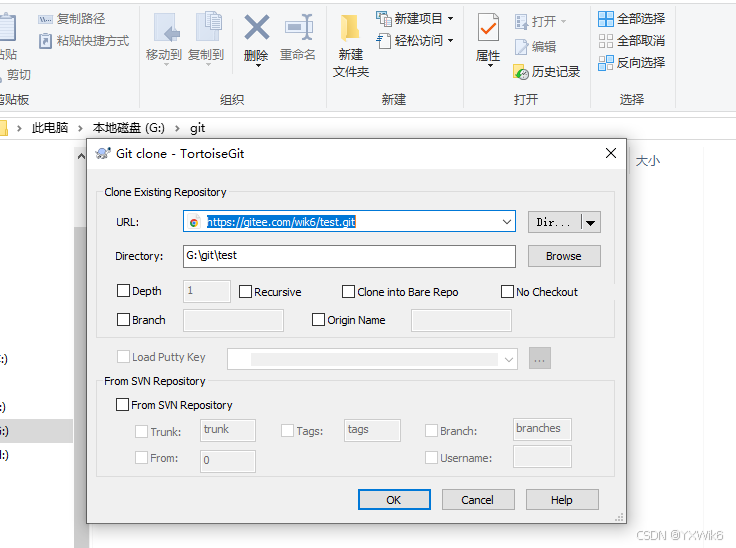Expand the Putty key combo box
Viewport: 736px width, 548px height.
(x=509, y=360)
